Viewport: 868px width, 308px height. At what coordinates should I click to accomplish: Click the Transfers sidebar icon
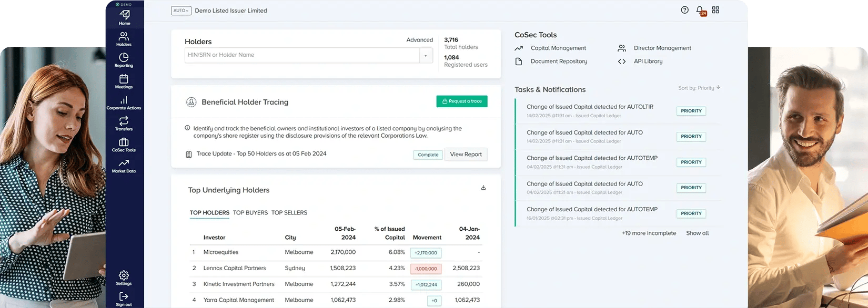[124, 123]
